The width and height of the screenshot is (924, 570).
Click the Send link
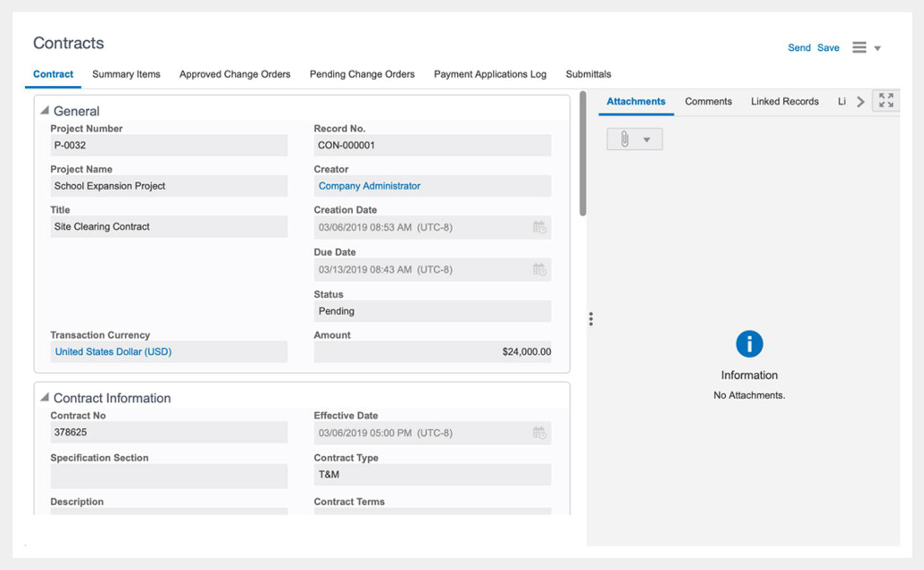point(799,48)
